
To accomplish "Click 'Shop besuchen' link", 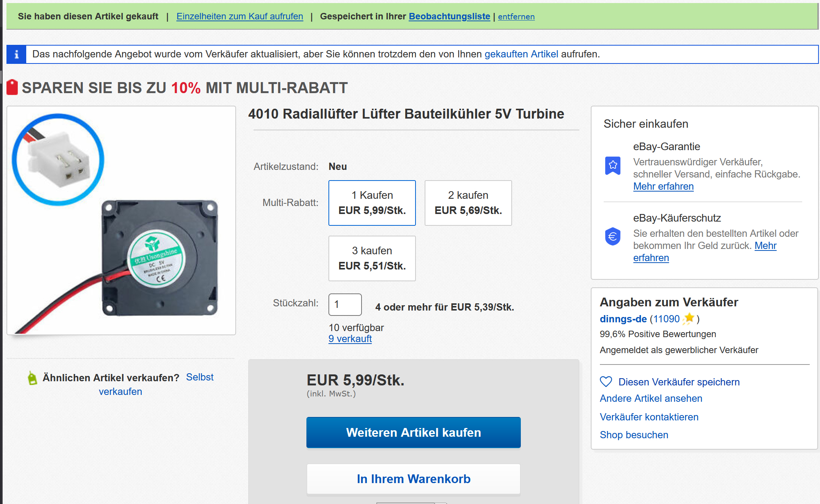I will click(634, 435).
